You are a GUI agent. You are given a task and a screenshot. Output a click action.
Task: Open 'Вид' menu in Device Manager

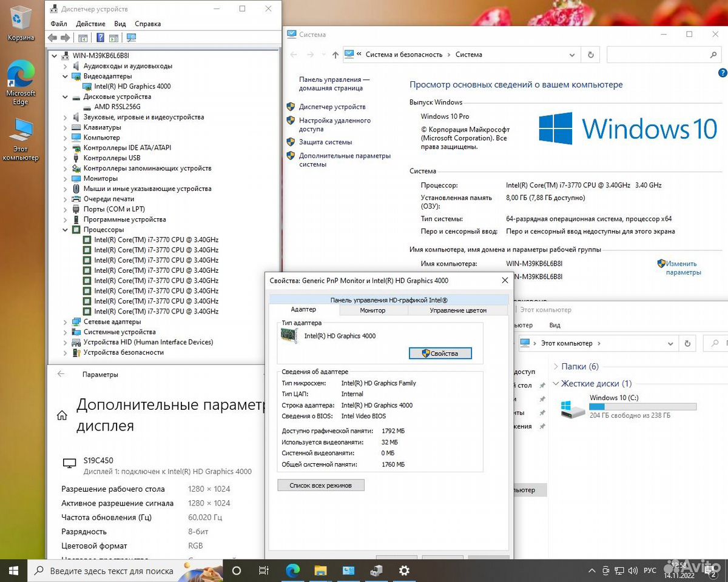120,24
